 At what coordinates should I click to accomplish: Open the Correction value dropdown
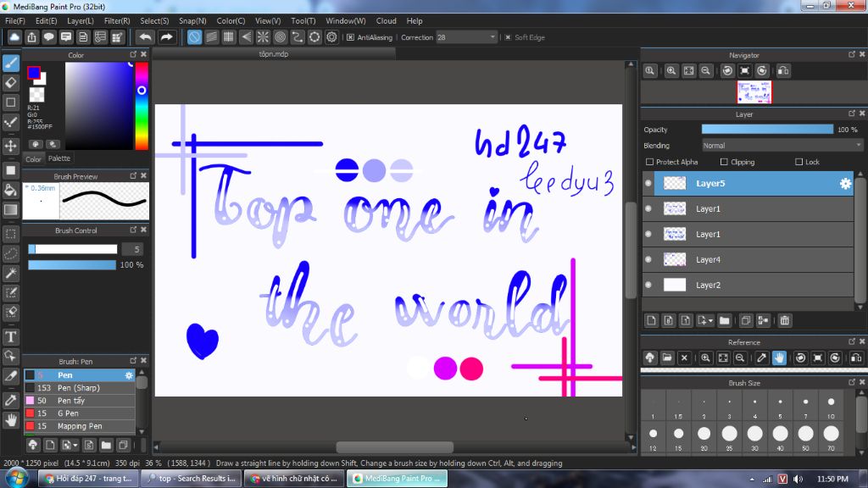492,37
